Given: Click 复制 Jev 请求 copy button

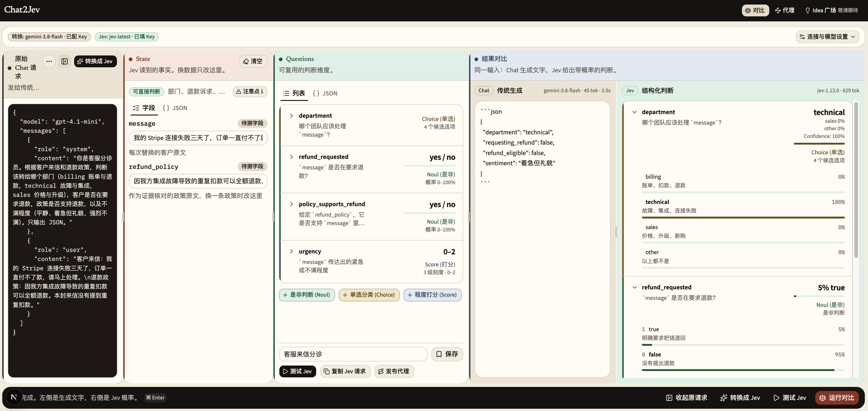Looking at the screenshot, I should [345, 371].
